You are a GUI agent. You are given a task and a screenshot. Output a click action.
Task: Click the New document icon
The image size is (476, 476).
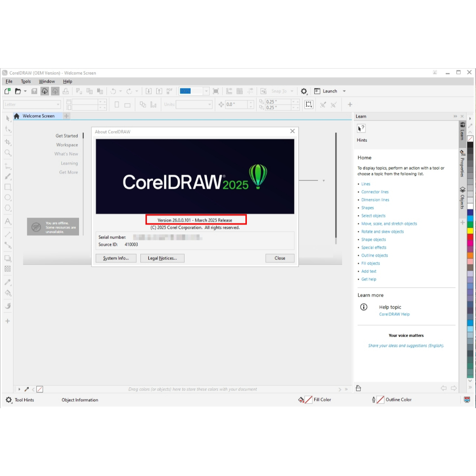[7, 91]
